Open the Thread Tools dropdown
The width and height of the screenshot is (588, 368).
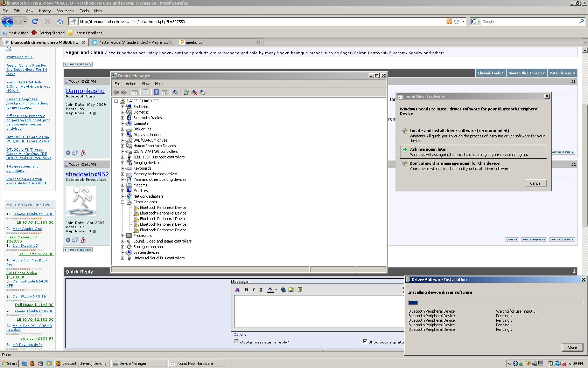coord(491,73)
